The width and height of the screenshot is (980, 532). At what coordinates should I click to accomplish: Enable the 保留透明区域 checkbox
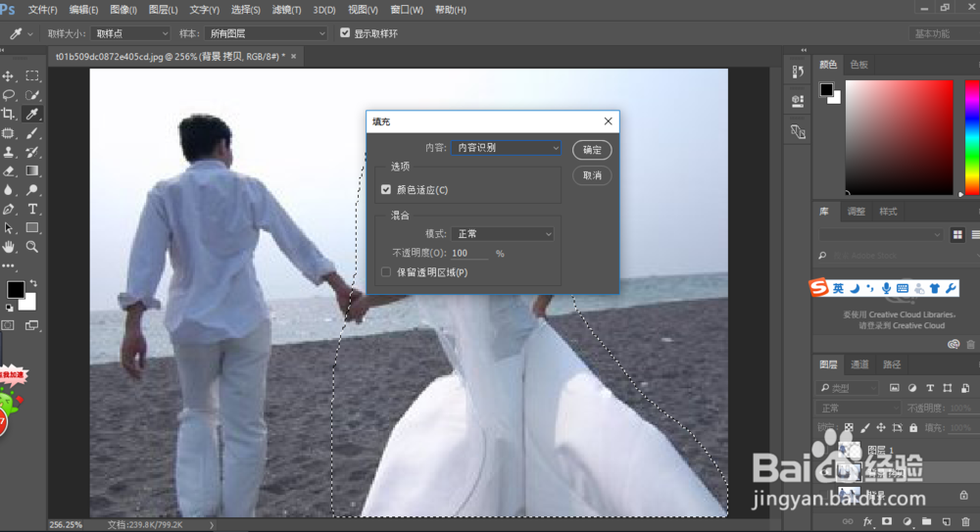click(386, 272)
